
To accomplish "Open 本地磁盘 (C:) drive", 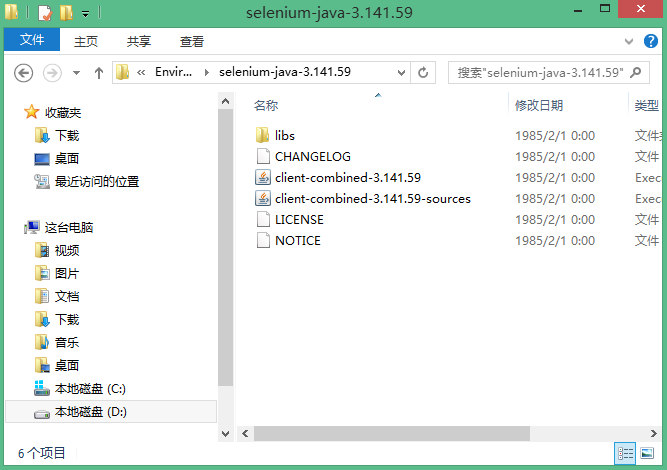I will [x=90, y=388].
